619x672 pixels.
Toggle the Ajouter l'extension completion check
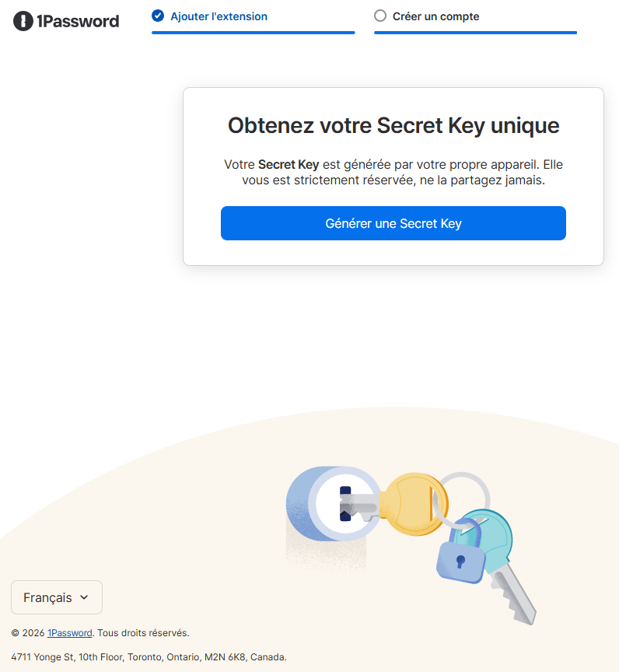click(x=158, y=15)
